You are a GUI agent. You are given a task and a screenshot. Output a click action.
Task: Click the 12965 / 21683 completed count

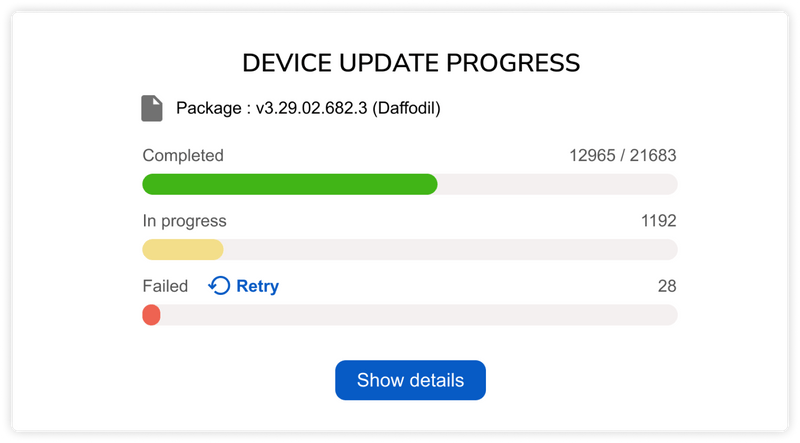[x=623, y=156]
